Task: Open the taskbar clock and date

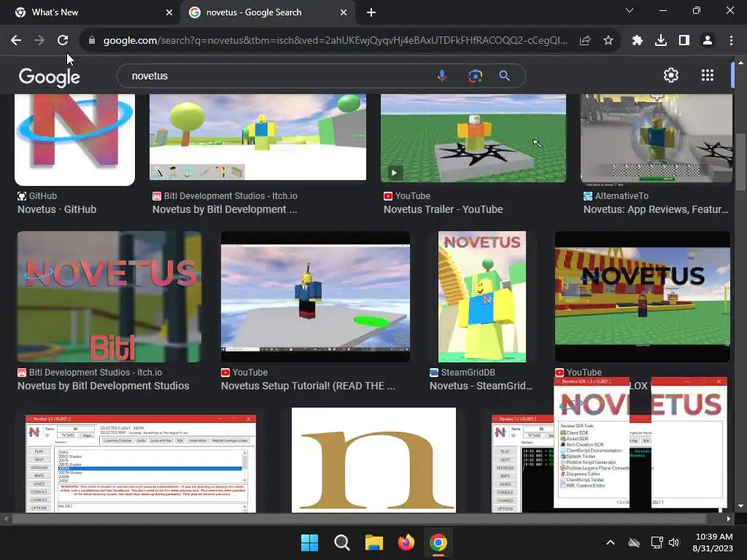Action: (713, 542)
